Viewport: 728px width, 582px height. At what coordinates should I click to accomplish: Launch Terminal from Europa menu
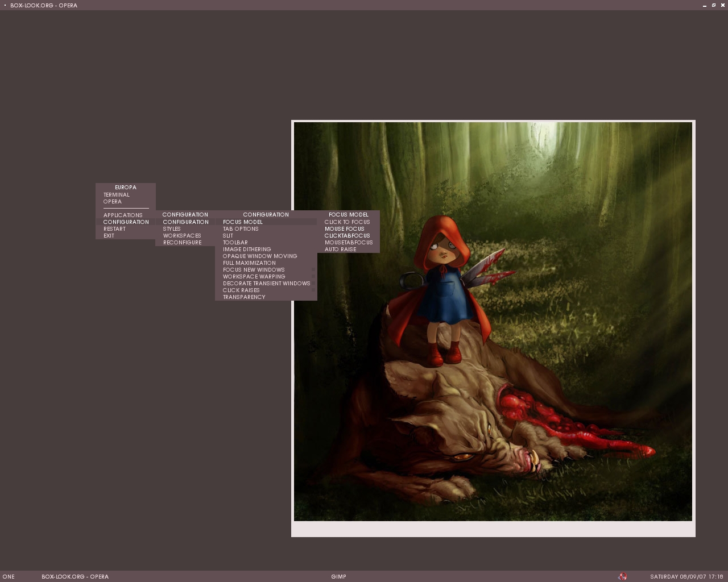click(126, 194)
